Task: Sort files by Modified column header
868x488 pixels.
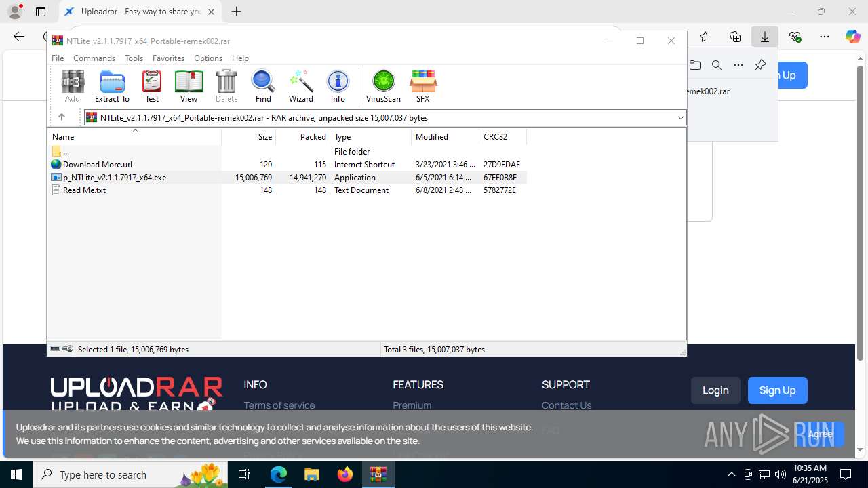Action: 446,137
